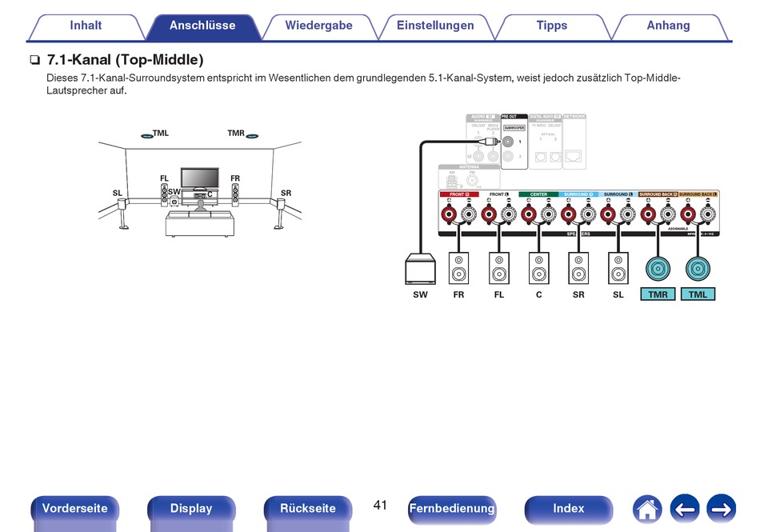Screen dimensions: 760x532
Task: Click the FR front speaker in room illustration
Action: coord(235,194)
